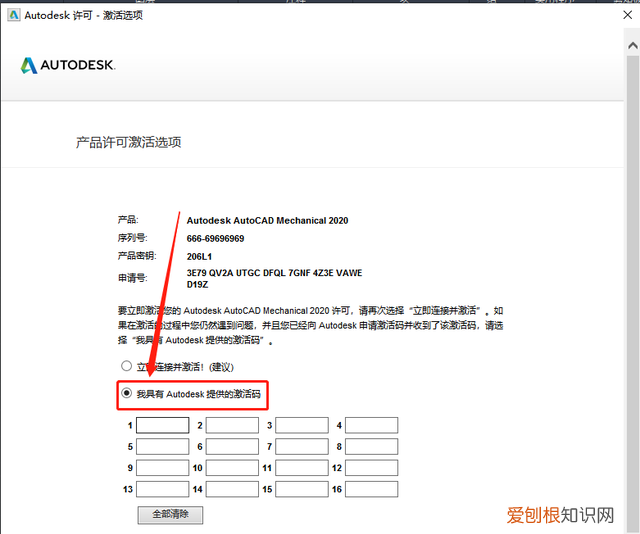Click activation code field 11
This screenshot has width=640, height=534.
tap(302, 468)
